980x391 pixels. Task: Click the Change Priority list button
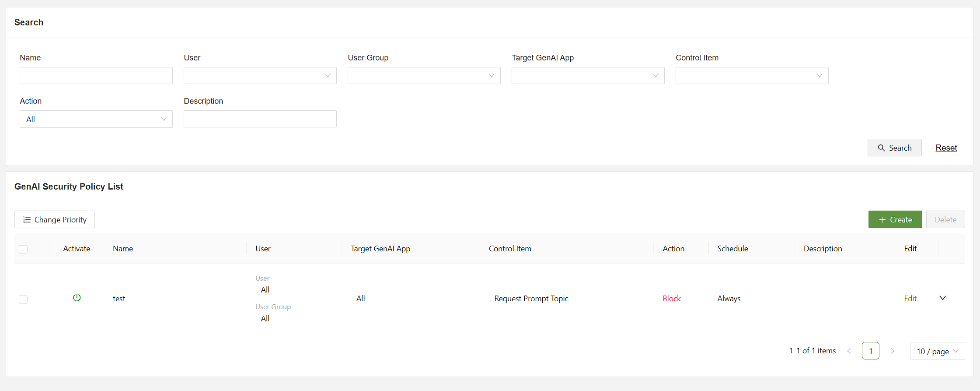point(55,220)
